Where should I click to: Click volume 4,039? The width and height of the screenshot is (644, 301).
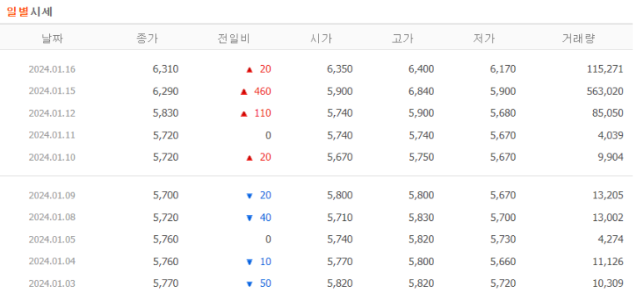tap(611, 135)
